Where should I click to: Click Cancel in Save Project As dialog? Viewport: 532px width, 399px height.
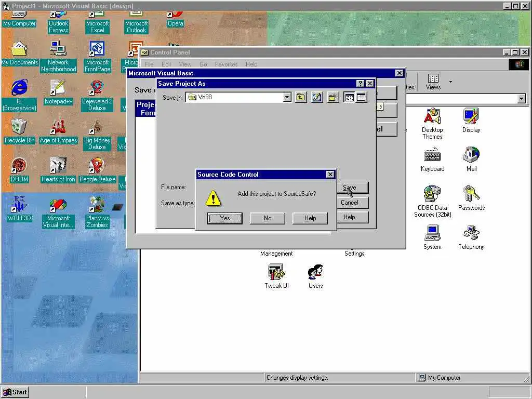[353, 203]
